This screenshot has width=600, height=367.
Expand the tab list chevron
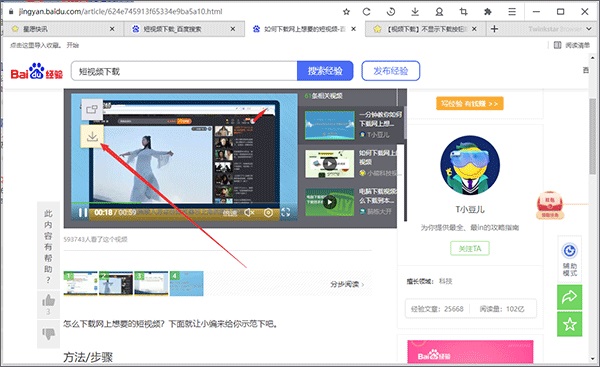coord(589,29)
